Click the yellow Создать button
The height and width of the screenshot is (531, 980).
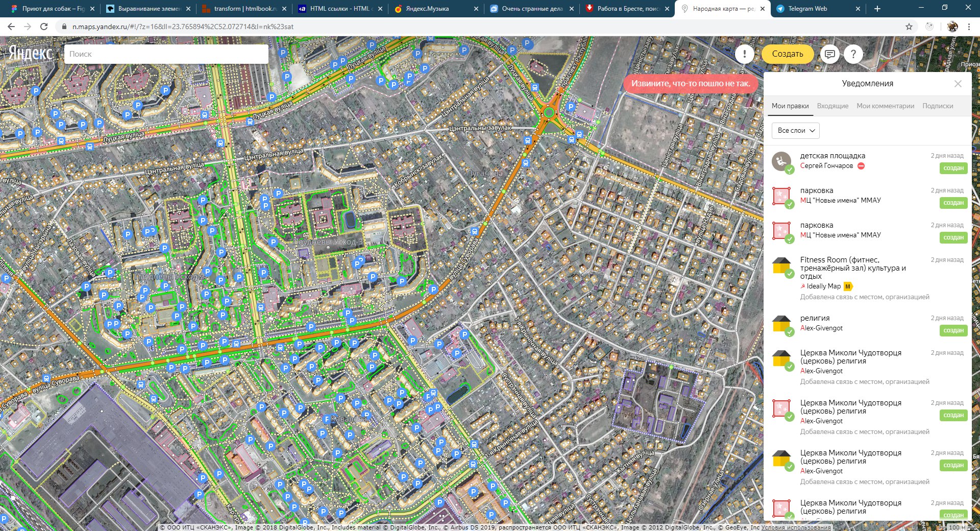pyautogui.click(x=788, y=54)
